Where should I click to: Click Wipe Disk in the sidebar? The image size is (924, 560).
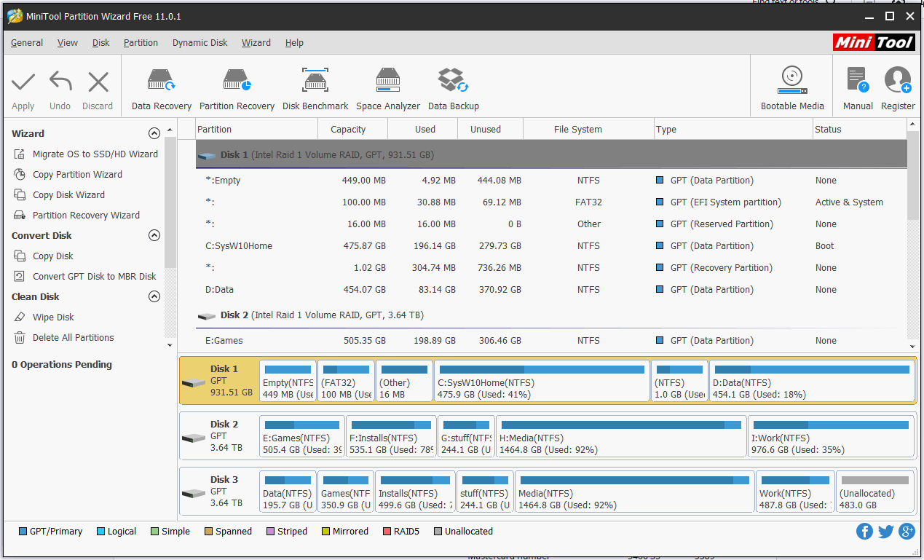53,318
